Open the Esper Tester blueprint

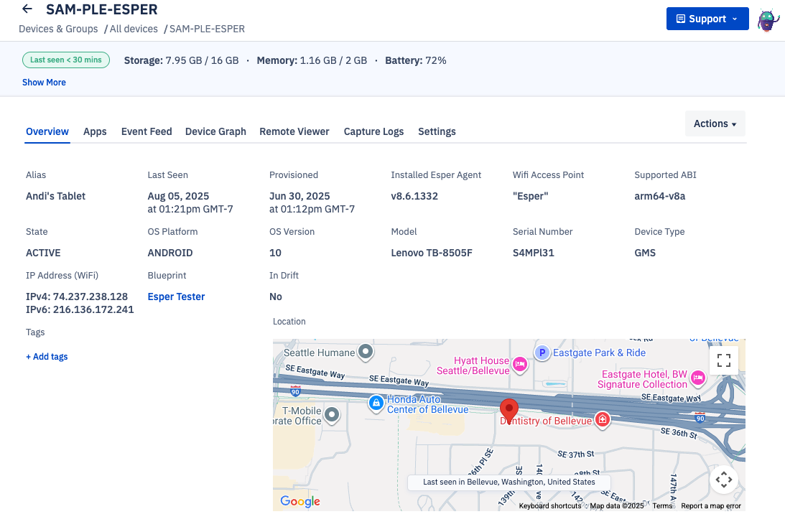point(176,297)
